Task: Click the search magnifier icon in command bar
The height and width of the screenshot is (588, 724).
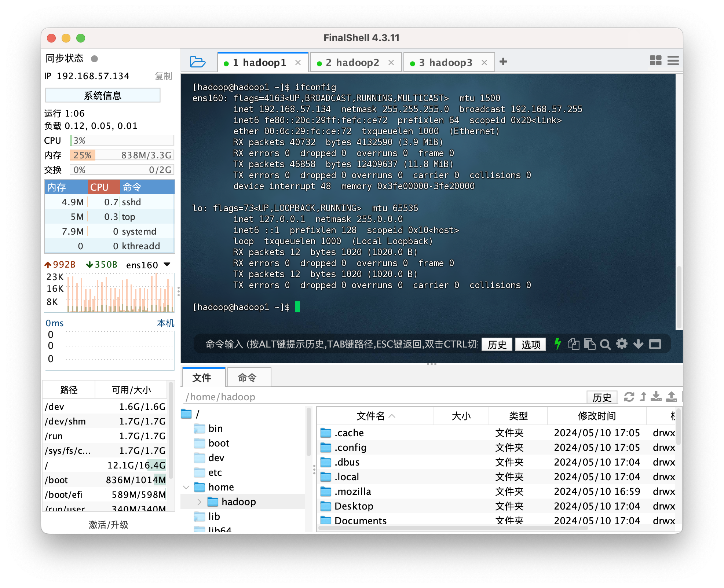Action: (x=605, y=344)
